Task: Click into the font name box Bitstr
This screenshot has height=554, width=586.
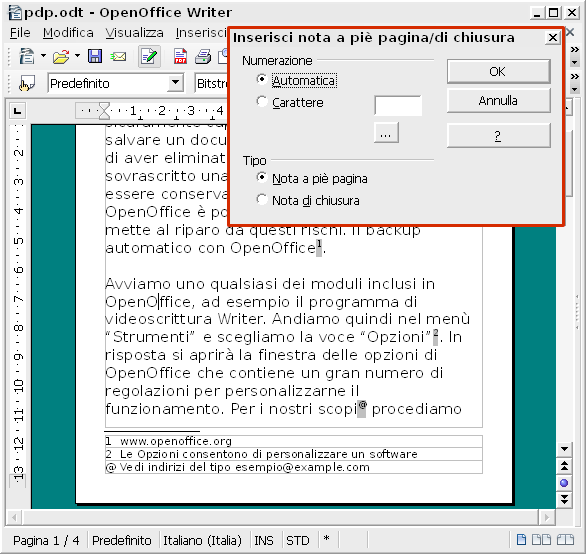Action: [x=212, y=83]
